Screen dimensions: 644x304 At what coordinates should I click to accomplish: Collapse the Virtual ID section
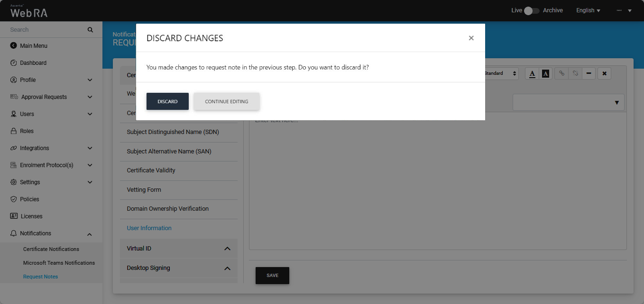(227, 249)
